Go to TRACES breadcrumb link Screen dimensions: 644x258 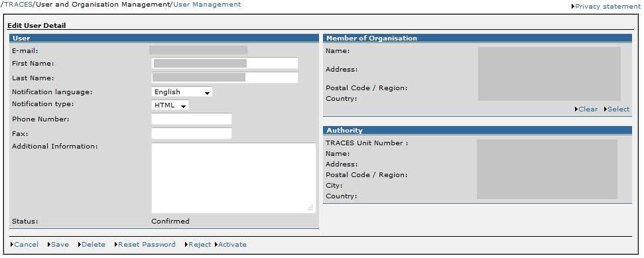point(17,5)
